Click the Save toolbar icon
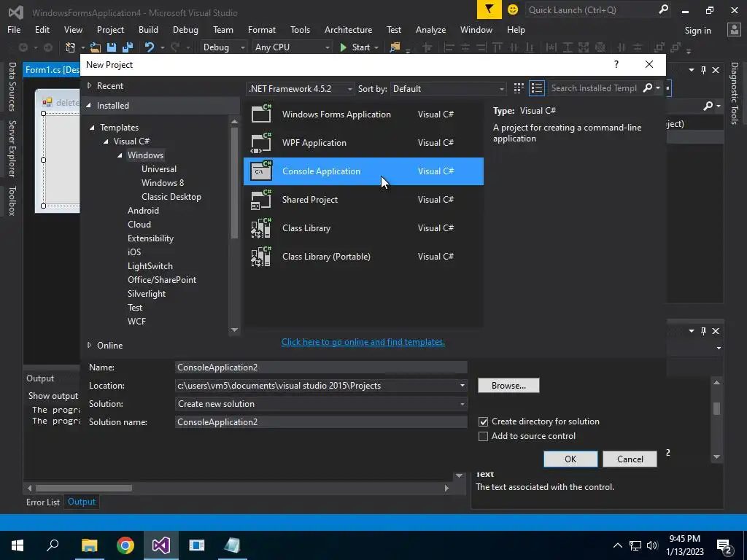The height and width of the screenshot is (560, 747). (x=112, y=47)
